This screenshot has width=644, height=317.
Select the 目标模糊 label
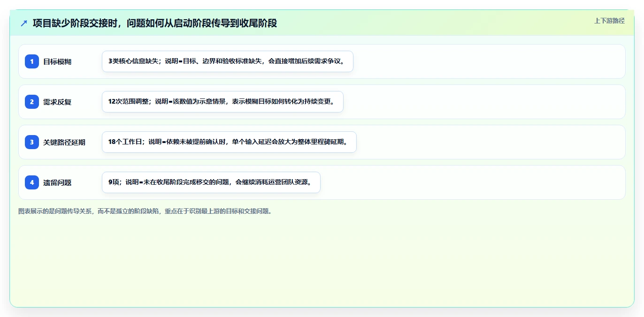(57, 61)
